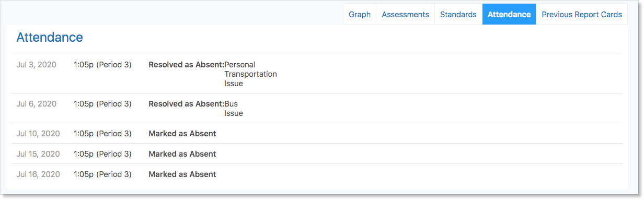Click Marked as Absent on Jul 10 row
The image size is (644, 200).
point(182,134)
